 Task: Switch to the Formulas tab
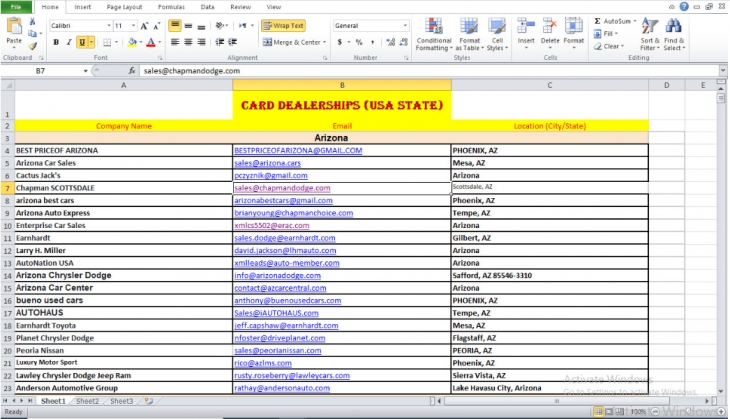pyautogui.click(x=171, y=7)
